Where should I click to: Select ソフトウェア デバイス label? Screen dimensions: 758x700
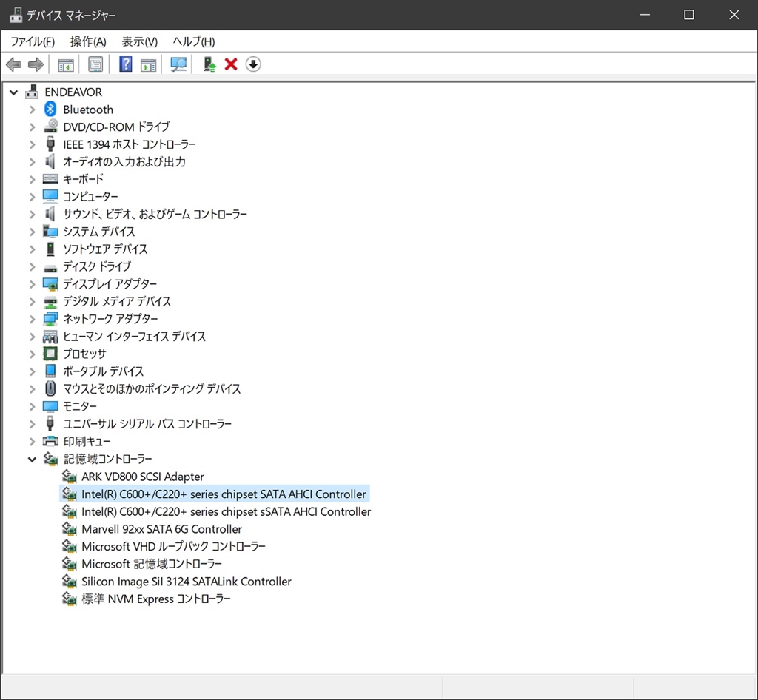pyautogui.click(x=105, y=249)
